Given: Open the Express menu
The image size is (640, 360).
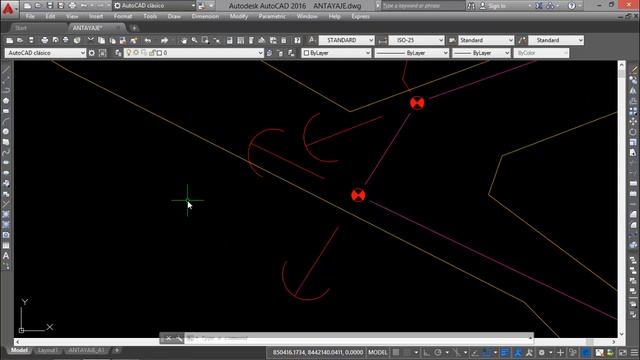Looking at the screenshot, I should 360,16.
